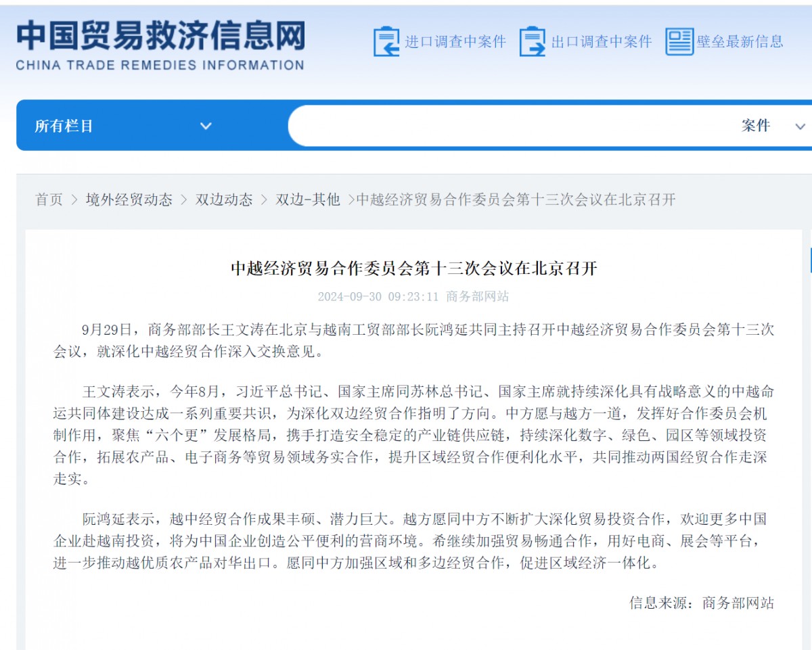Viewport: 812px width, 650px height.
Task: Expand the 所有栏目 dropdown menu
Action: coord(206,126)
